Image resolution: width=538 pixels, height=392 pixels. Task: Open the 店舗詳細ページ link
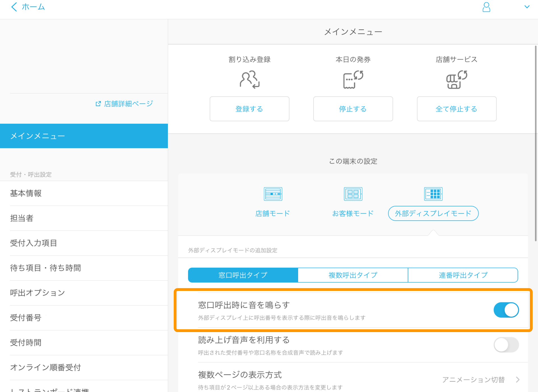click(128, 104)
